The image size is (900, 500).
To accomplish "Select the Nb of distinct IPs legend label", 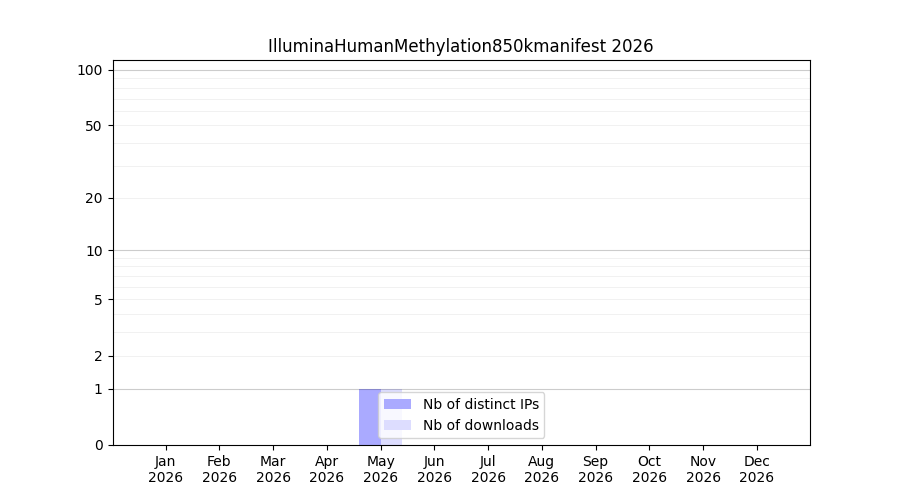I will (x=481, y=404).
